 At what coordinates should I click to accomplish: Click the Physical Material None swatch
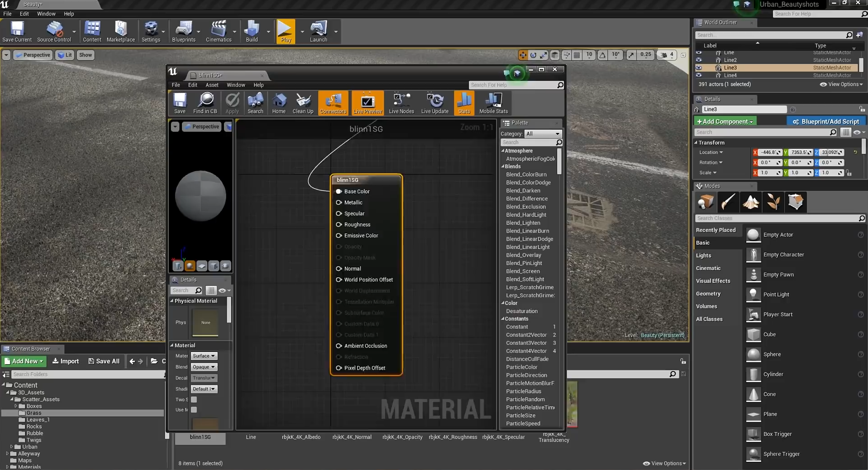pyautogui.click(x=205, y=323)
